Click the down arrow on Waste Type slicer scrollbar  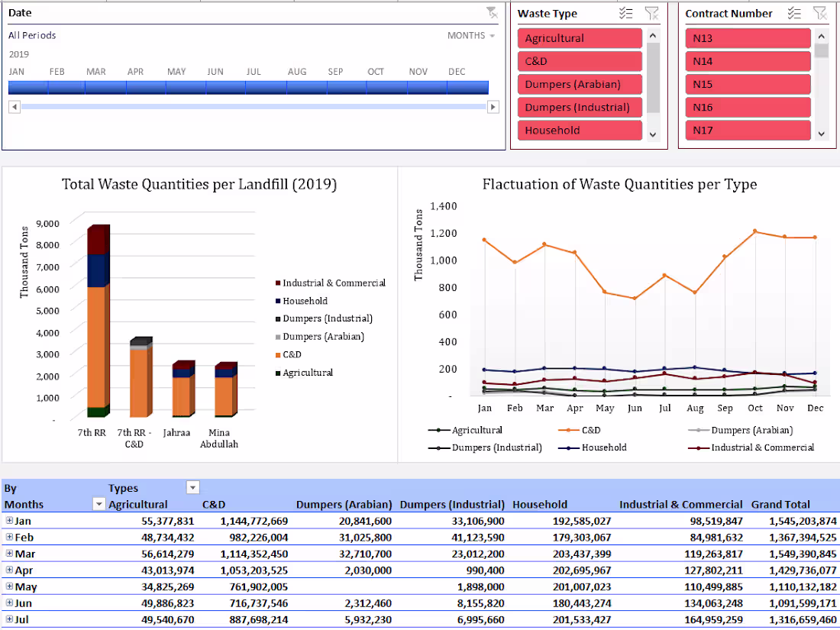(x=653, y=136)
